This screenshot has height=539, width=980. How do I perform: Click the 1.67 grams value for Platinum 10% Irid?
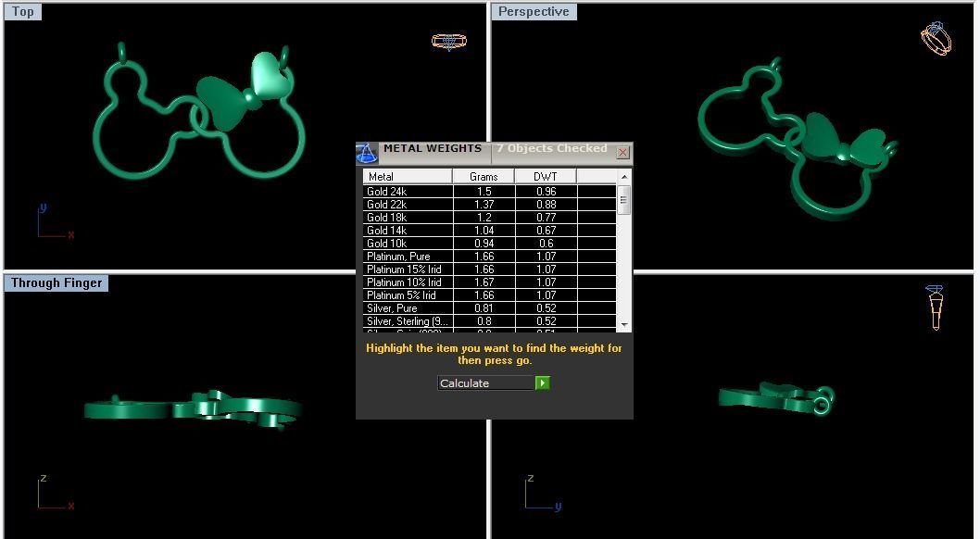tap(484, 282)
